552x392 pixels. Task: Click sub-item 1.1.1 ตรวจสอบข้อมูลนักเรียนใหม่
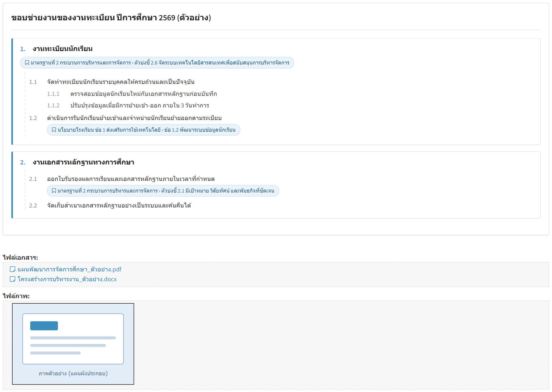143,94
